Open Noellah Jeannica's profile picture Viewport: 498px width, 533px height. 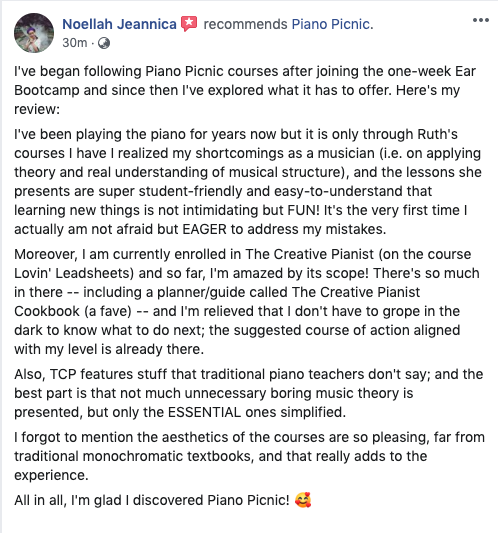pos(34,33)
